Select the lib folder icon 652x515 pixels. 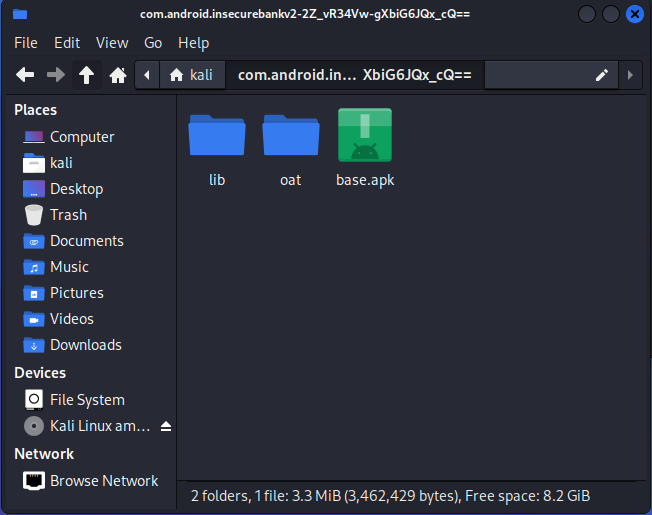click(217, 135)
